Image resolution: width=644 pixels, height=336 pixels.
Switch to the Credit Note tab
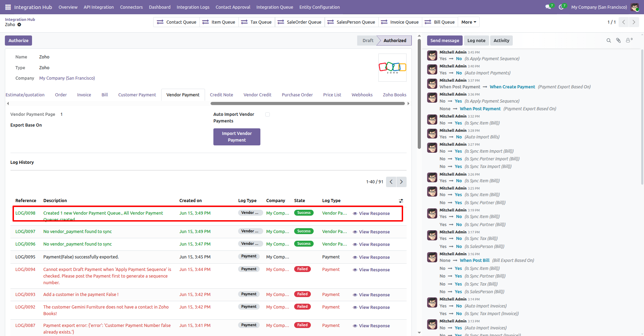click(x=221, y=95)
